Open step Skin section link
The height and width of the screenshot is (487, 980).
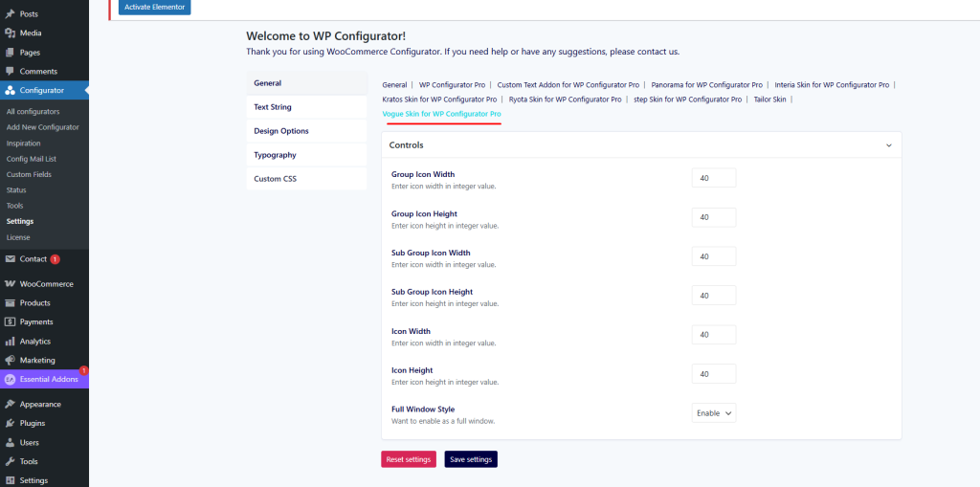click(687, 100)
